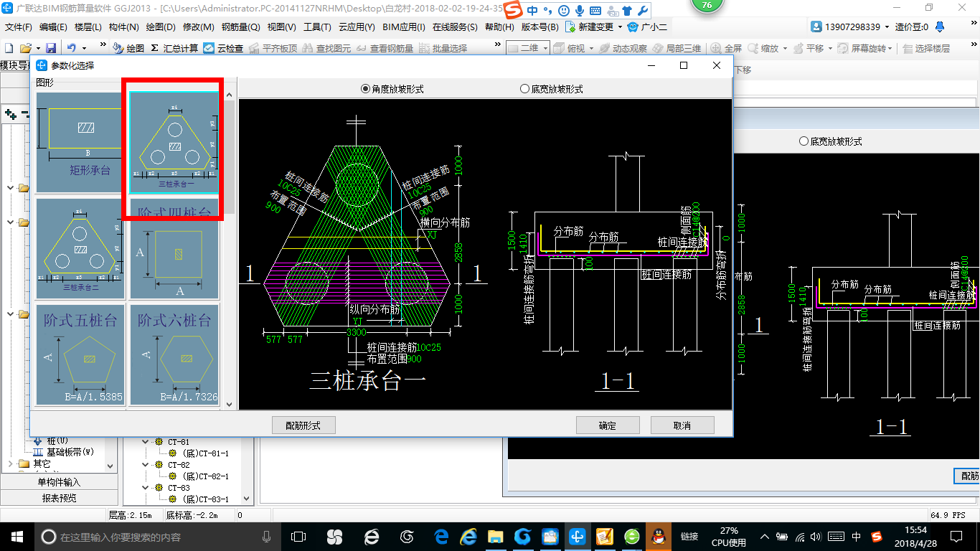Select the 阶式五桩台 thumbnail
Image resolution: width=980 pixels, height=551 pixels.
tap(80, 354)
